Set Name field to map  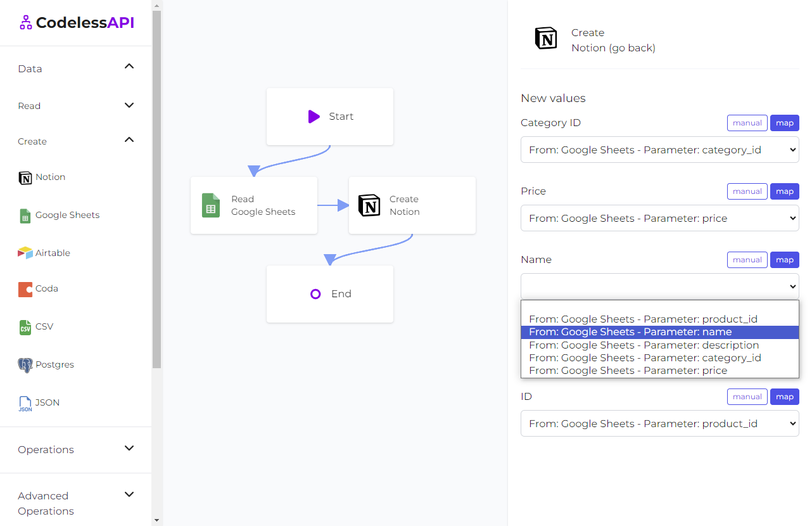tap(785, 260)
